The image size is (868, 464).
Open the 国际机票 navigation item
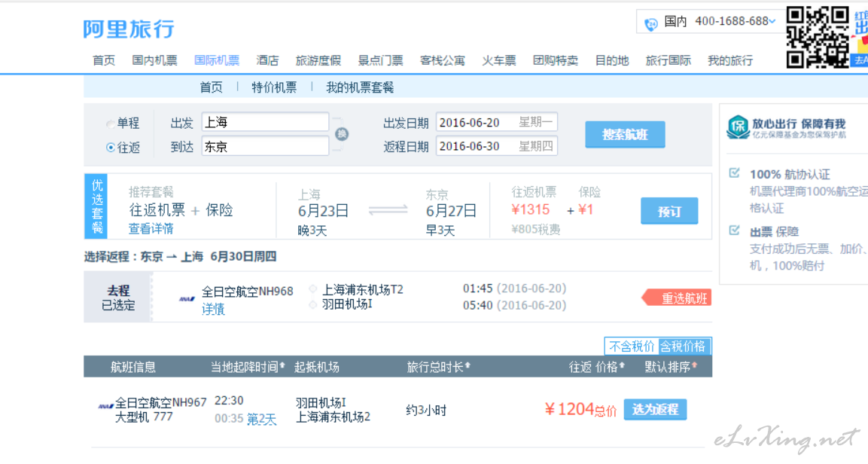click(x=217, y=60)
